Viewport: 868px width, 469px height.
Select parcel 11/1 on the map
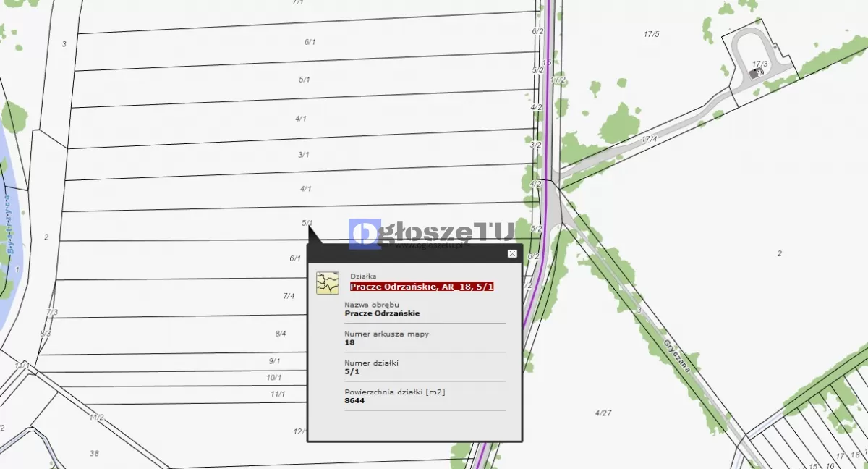[278, 394]
